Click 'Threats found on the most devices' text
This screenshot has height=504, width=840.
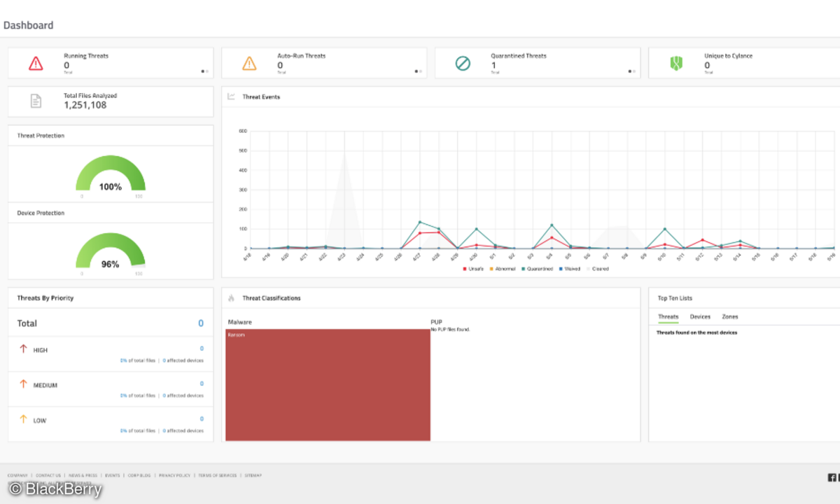[x=696, y=332]
